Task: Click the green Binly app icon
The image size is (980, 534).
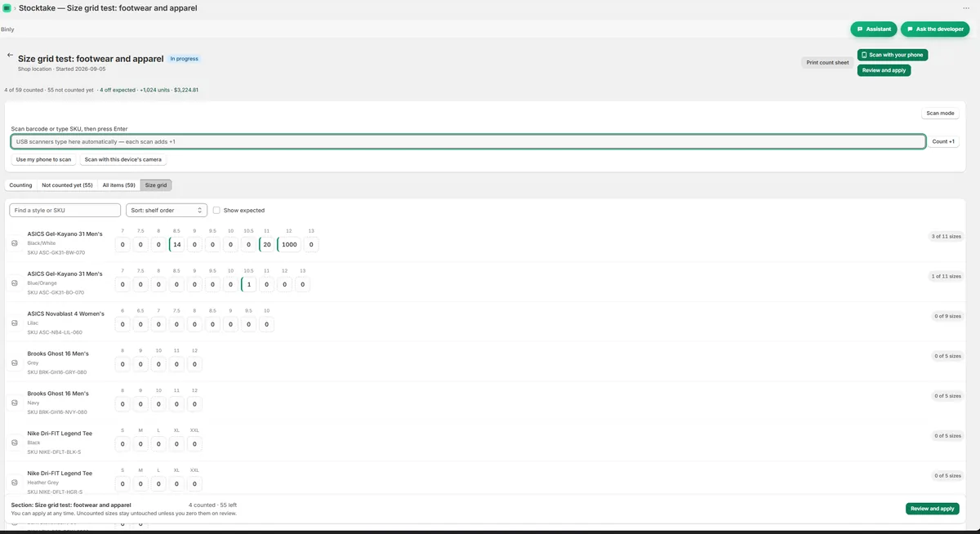Action: (7, 7)
